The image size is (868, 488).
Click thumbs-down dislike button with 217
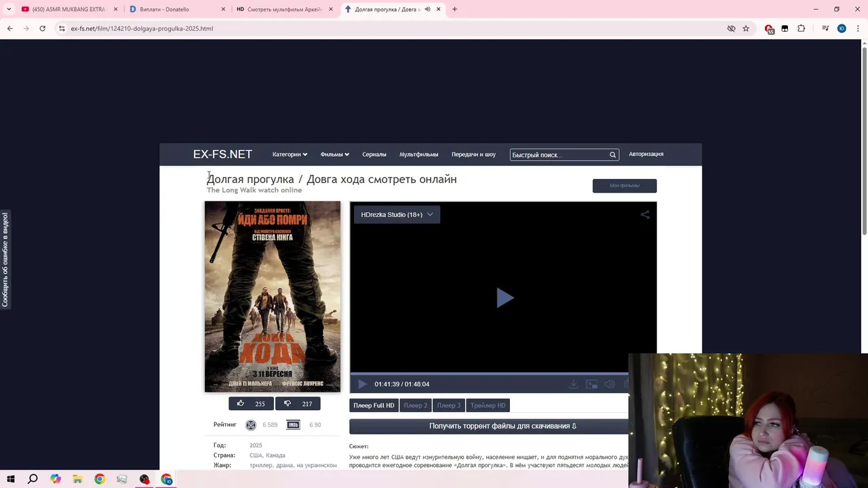pos(298,403)
